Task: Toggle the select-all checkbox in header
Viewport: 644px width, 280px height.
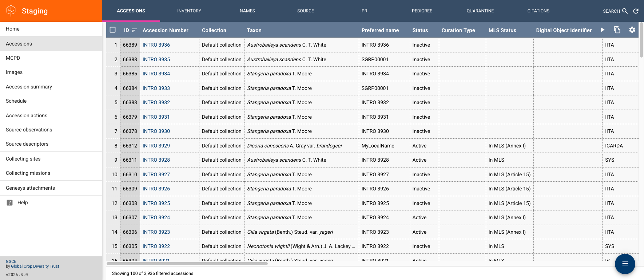Action: pyautogui.click(x=113, y=30)
